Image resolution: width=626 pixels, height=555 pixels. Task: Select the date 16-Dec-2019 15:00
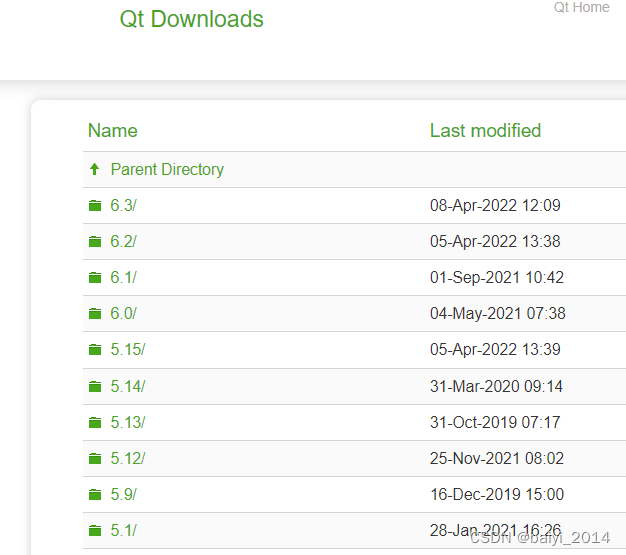[497, 495]
